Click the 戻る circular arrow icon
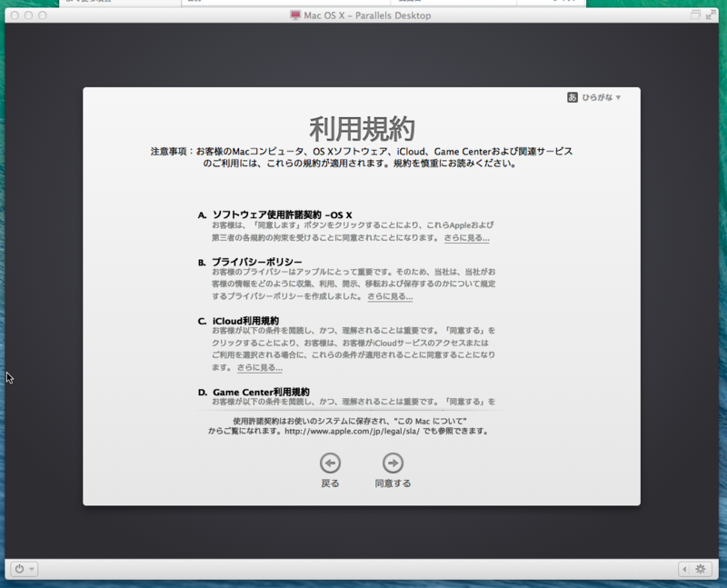The image size is (727, 588). [329, 463]
